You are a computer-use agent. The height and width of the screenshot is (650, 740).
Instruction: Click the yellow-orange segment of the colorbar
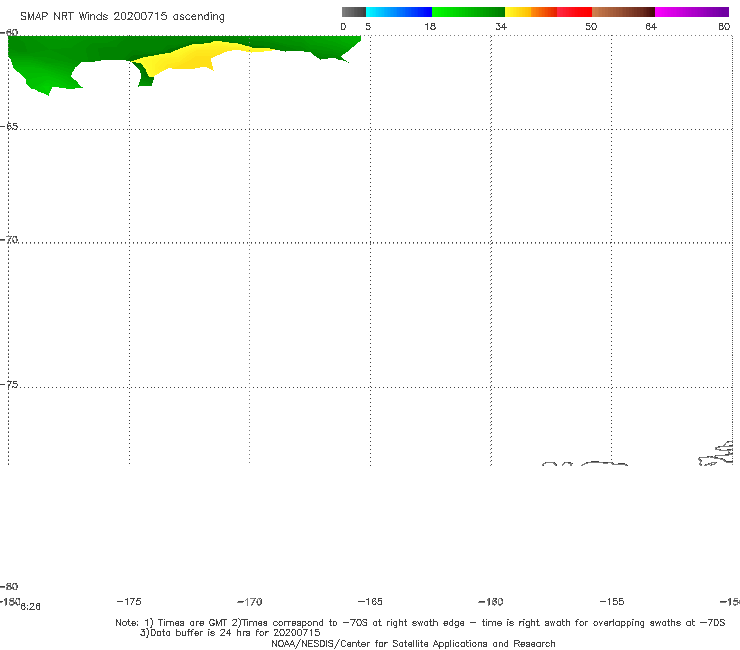(x=531, y=12)
